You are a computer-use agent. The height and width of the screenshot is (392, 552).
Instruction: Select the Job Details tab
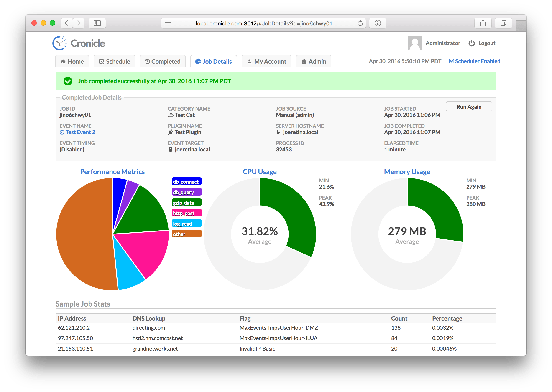pyautogui.click(x=213, y=62)
